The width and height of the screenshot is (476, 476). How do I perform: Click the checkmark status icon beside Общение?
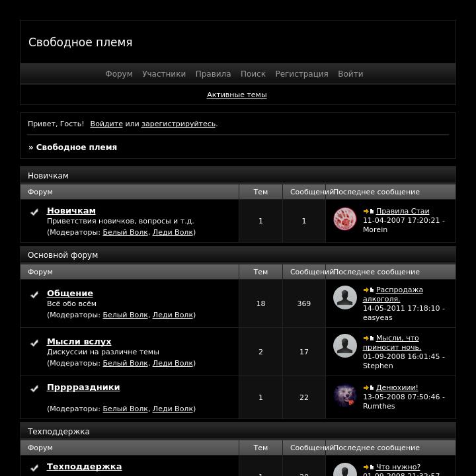tap(34, 294)
